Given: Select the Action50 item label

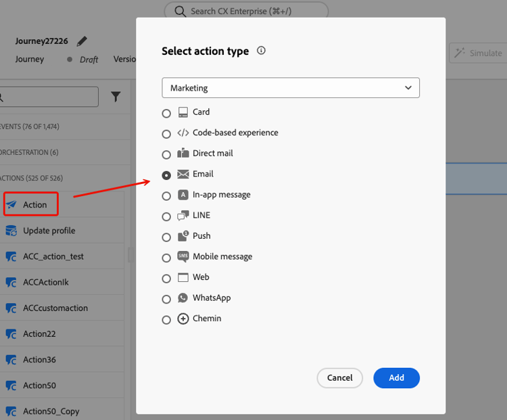Looking at the screenshot, I should pyautogui.click(x=39, y=386).
